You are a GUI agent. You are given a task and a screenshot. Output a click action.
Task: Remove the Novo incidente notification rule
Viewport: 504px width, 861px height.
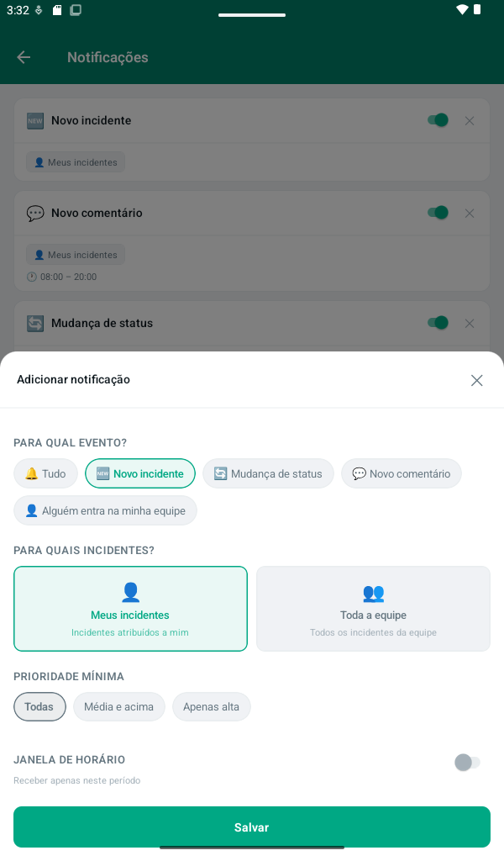pyautogui.click(x=470, y=121)
